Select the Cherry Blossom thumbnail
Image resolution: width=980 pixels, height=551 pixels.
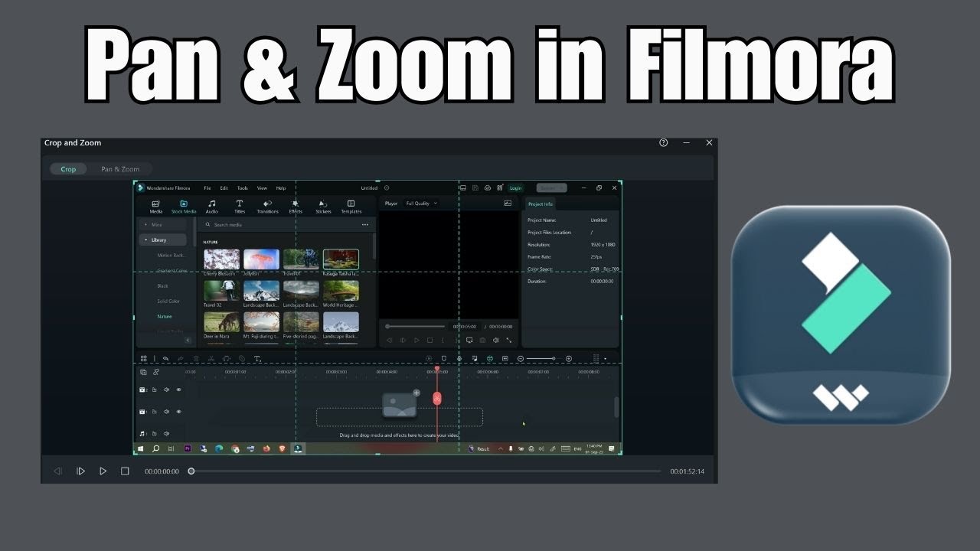[x=222, y=259]
